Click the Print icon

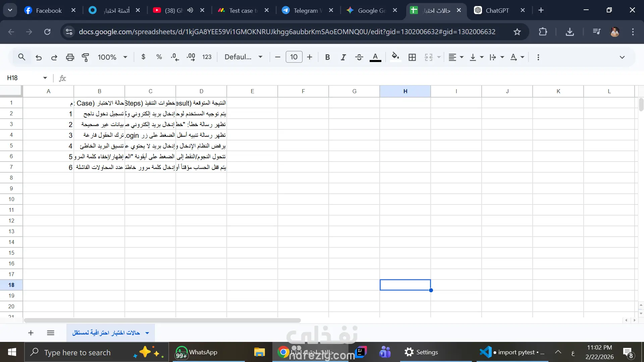(x=70, y=57)
